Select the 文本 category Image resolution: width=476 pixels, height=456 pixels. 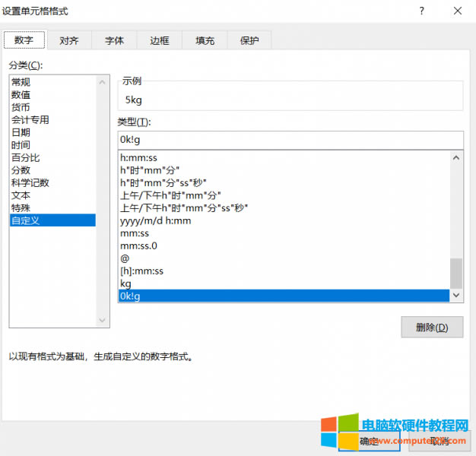tap(21, 195)
